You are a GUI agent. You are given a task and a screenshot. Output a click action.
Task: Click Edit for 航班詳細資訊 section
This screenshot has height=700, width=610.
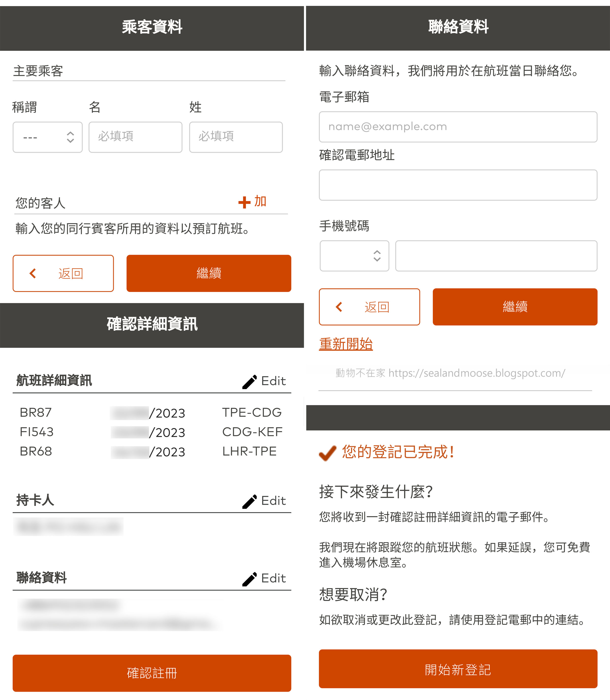click(x=273, y=381)
